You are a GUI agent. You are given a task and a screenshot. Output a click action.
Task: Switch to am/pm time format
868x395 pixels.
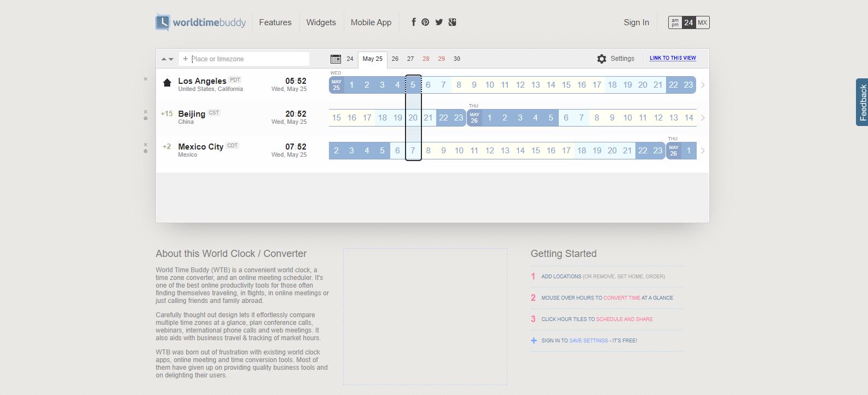[675, 22]
